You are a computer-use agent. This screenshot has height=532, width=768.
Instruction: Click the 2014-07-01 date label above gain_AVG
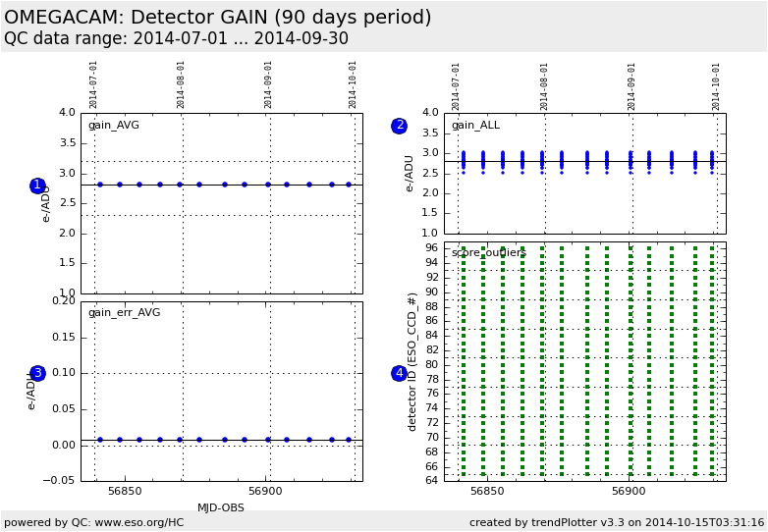point(94,84)
